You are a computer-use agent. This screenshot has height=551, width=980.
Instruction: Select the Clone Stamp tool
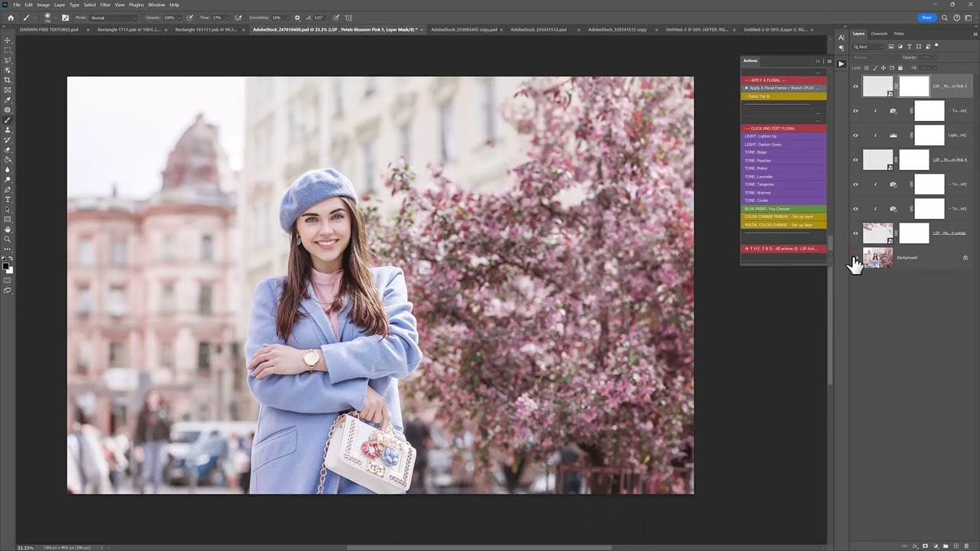click(x=8, y=129)
